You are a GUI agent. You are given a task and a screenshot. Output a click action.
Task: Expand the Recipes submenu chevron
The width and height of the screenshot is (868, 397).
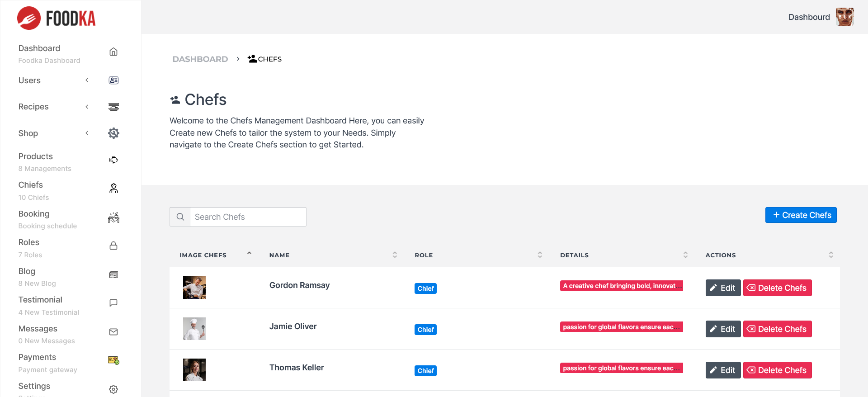87,107
